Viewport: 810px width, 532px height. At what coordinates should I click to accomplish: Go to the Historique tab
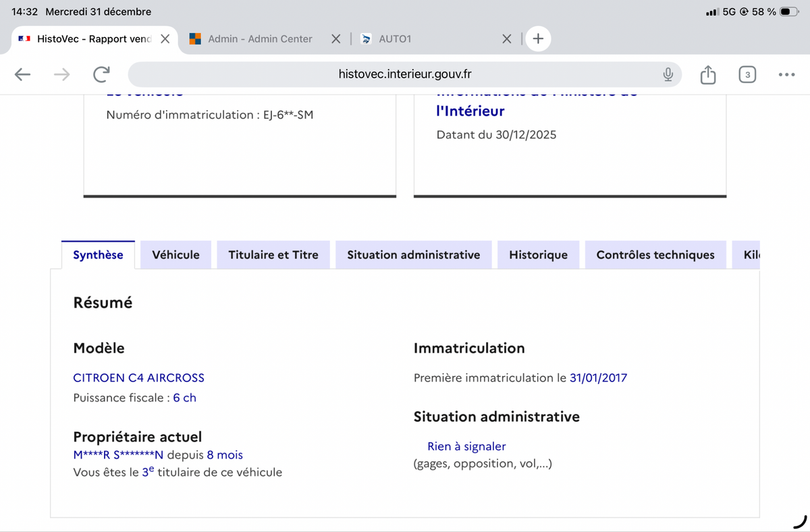[x=538, y=255]
